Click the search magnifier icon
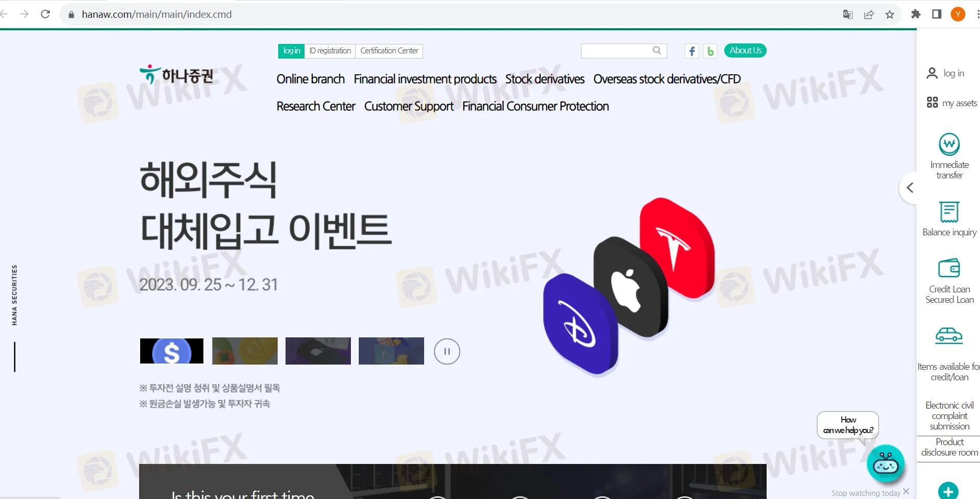This screenshot has height=499, width=980. pyautogui.click(x=657, y=50)
